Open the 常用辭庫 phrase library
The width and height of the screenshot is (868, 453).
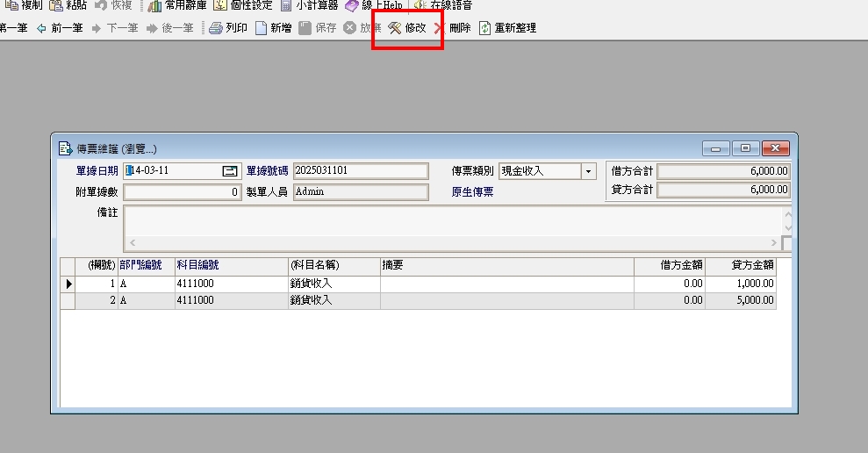tap(178, 5)
